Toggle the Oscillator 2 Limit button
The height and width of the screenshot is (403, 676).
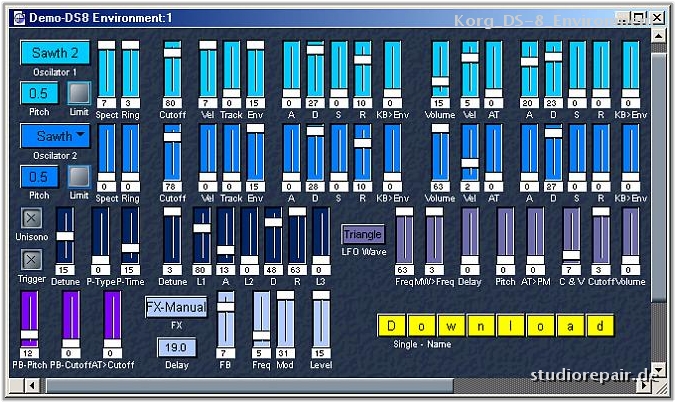coord(78,176)
